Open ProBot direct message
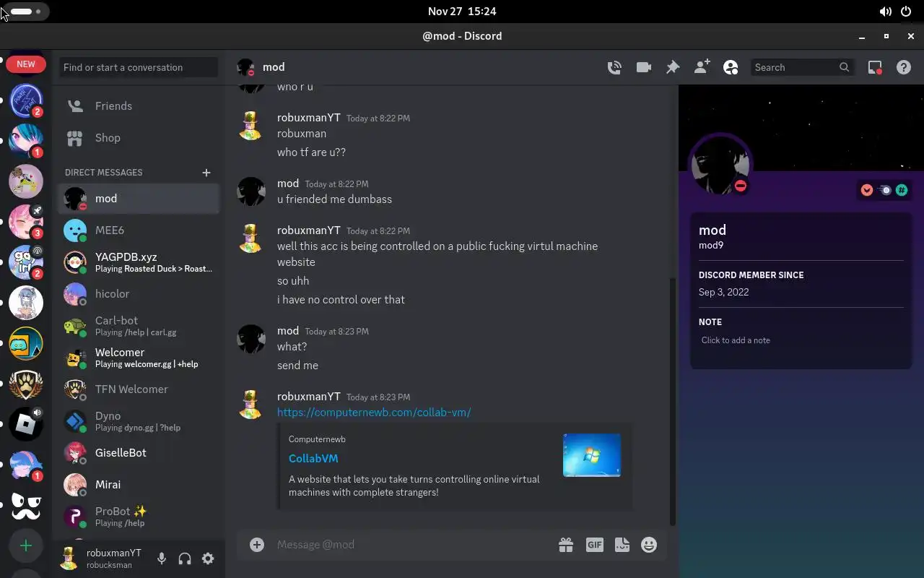Screen dimensions: 924x578 (139, 516)
